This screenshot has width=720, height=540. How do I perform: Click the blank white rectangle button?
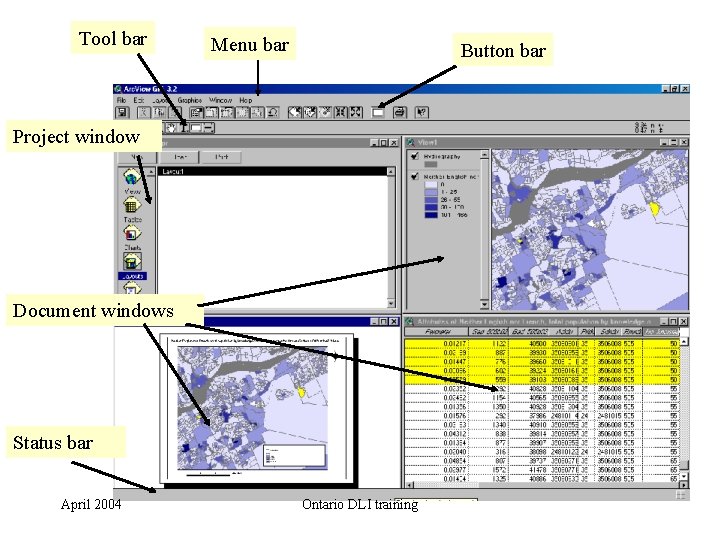(x=378, y=112)
